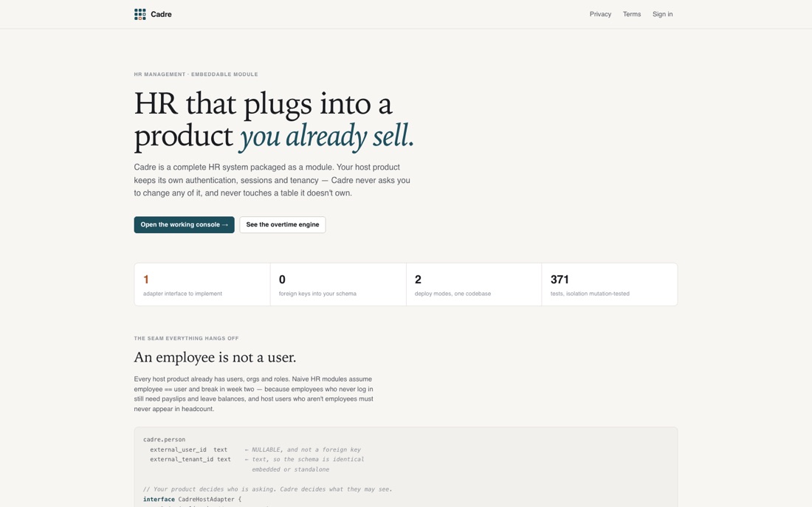Viewport: 812px width, 507px height.
Task: Click the Cadre grid logo icon
Action: 140,14
